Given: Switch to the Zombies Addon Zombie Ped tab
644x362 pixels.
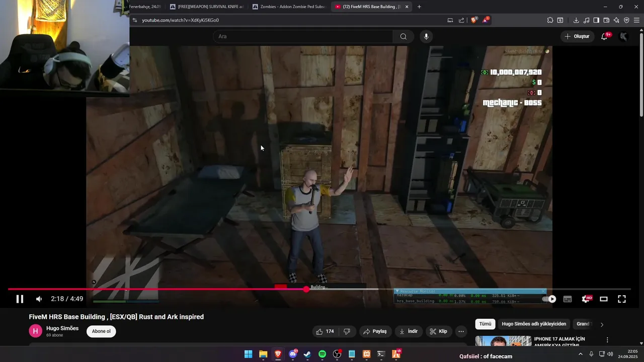Looking at the screenshot, I should coord(289,7).
